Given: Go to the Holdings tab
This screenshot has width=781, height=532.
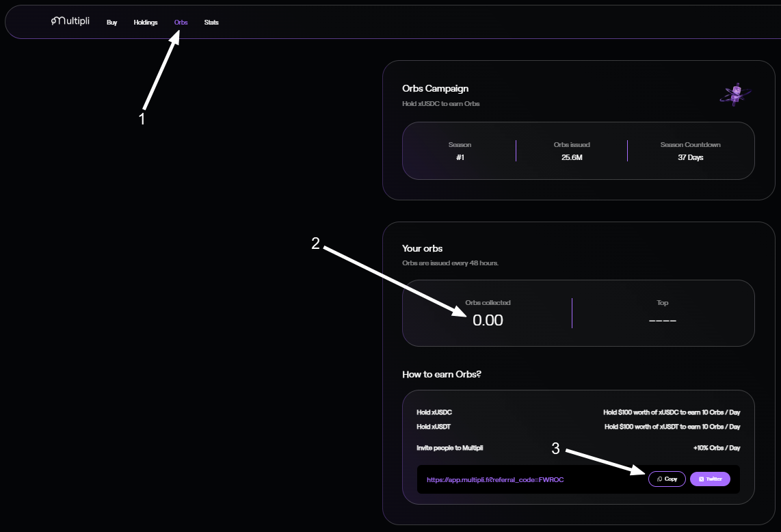Looking at the screenshot, I should coord(145,23).
